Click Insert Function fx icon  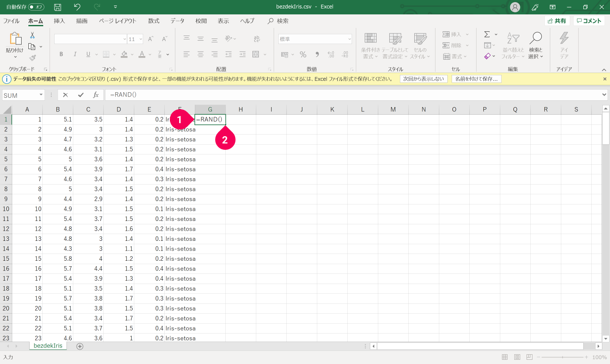96,95
